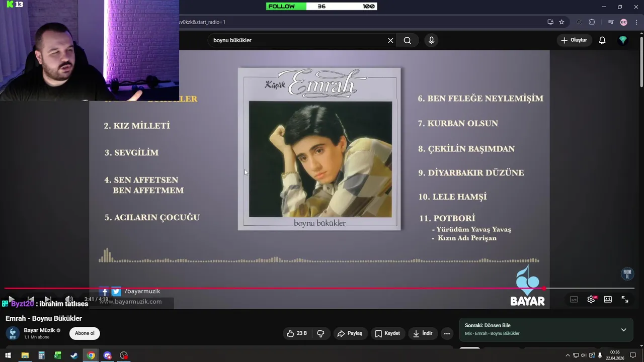This screenshot has width=644, height=362.
Task: Click the video title Emrah - Boynu Bükükler
Action: [44, 318]
